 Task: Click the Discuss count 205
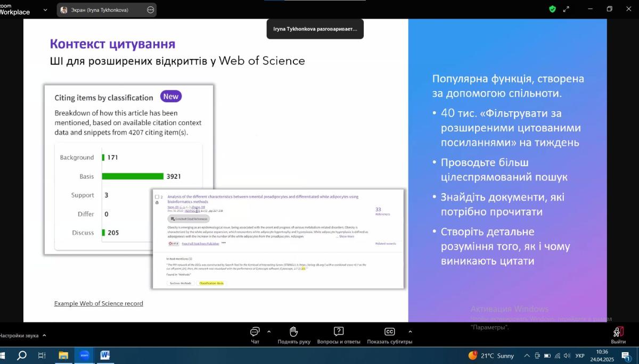tap(113, 233)
